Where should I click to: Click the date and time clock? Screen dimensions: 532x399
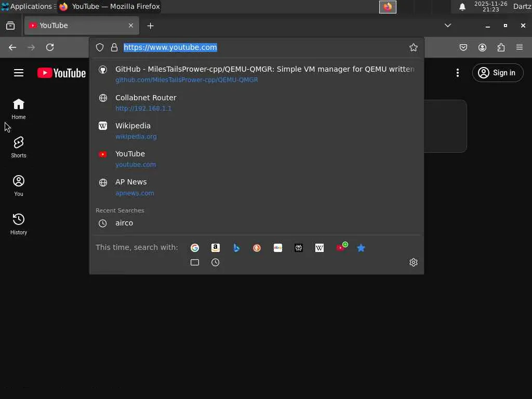490,6
